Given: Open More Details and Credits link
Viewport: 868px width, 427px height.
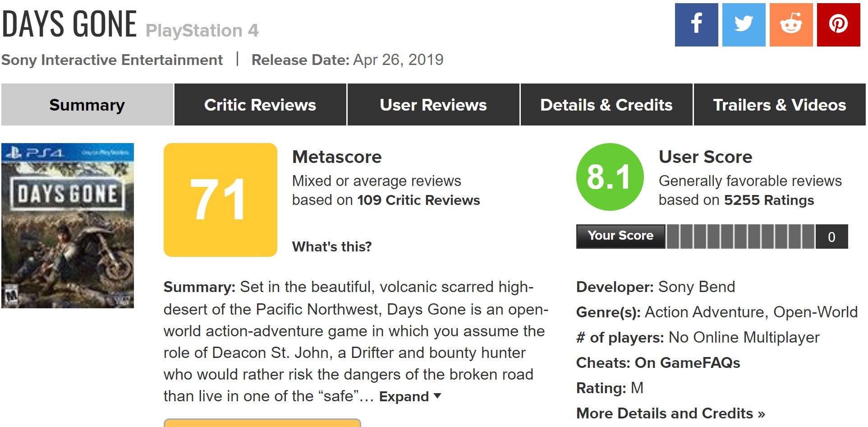Looking at the screenshot, I should point(671,413).
